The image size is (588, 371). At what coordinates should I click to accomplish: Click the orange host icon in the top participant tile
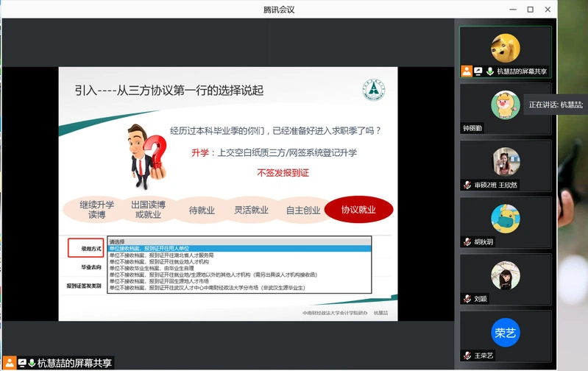pyautogui.click(x=467, y=71)
